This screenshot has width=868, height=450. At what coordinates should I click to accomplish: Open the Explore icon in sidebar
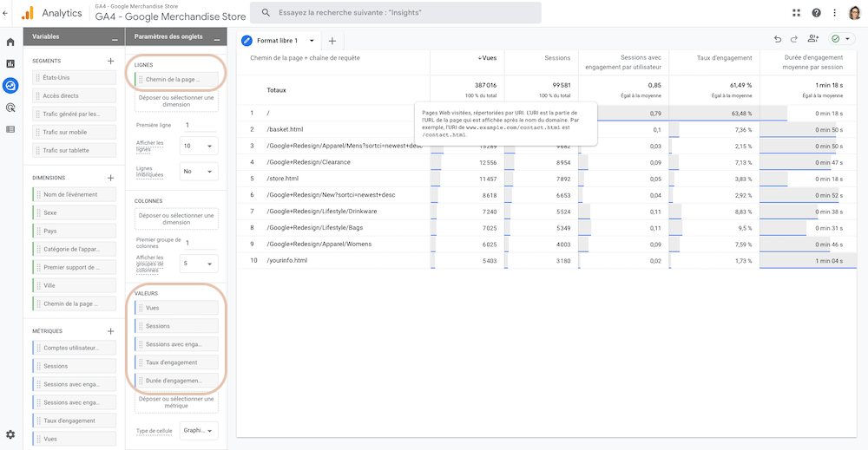click(10, 86)
